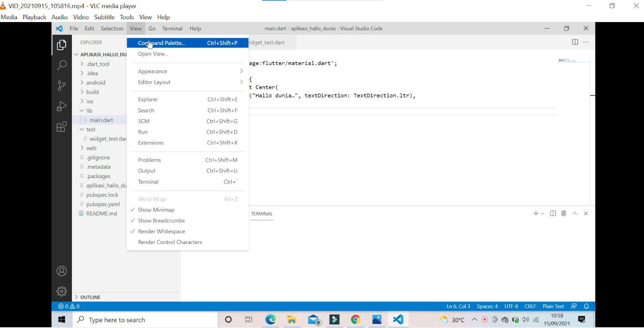Click the split editor right icon
The image size is (644, 328).
[x=575, y=42]
